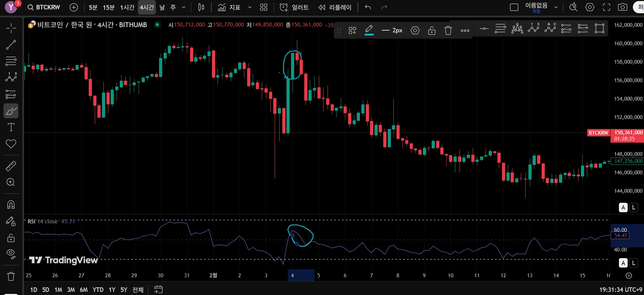Open drawing settings in the floating toolbar
Viewport: 644px width, 295px height.
[x=415, y=31]
